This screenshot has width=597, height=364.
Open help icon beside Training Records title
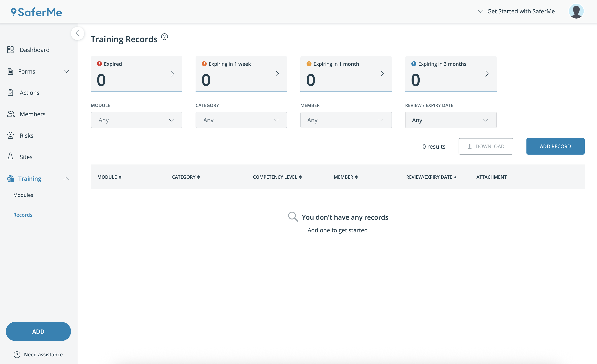coord(164,37)
